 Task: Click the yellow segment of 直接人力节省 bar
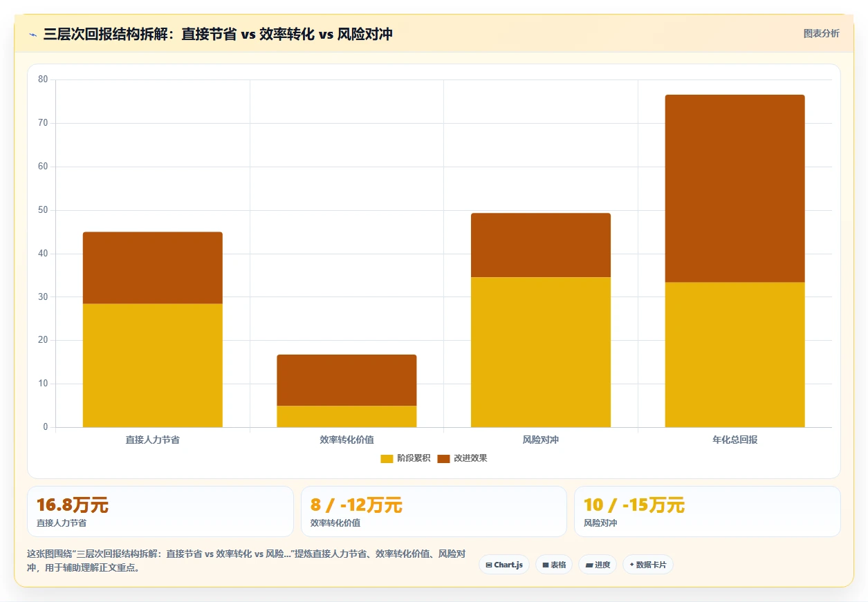coord(153,366)
